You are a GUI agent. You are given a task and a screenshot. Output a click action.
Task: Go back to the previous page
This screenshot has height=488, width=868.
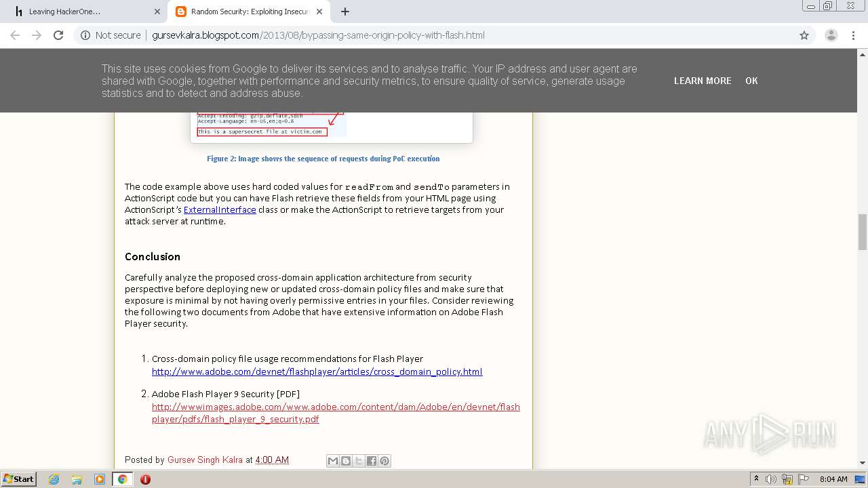point(15,35)
